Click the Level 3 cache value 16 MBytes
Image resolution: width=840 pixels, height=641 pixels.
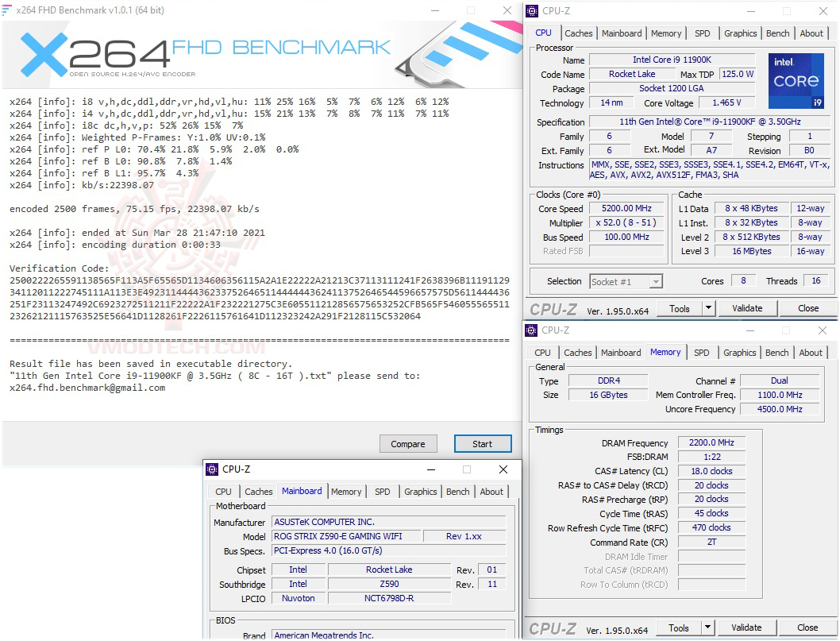pyautogui.click(x=752, y=251)
